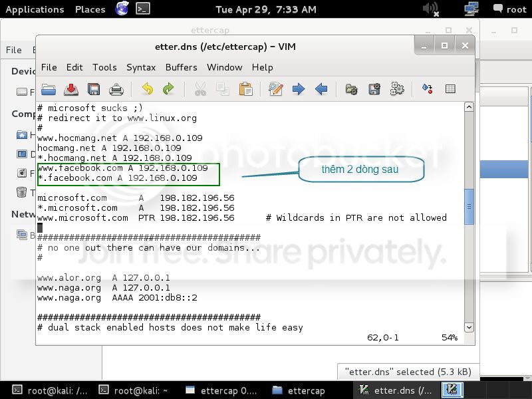The image size is (532, 399).
Task: Open the File menu in VIM
Action: [49, 67]
